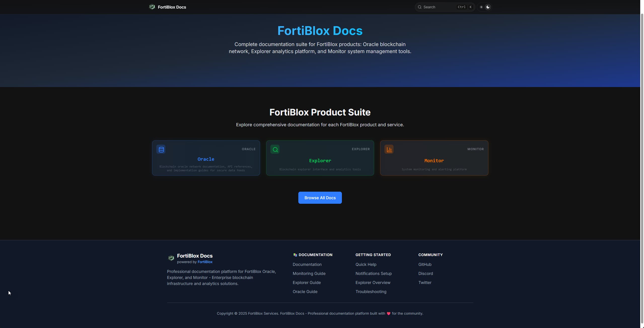Open the Notifications Setup link
This screenshot has width=644, height=328.
tap(373, 273)
